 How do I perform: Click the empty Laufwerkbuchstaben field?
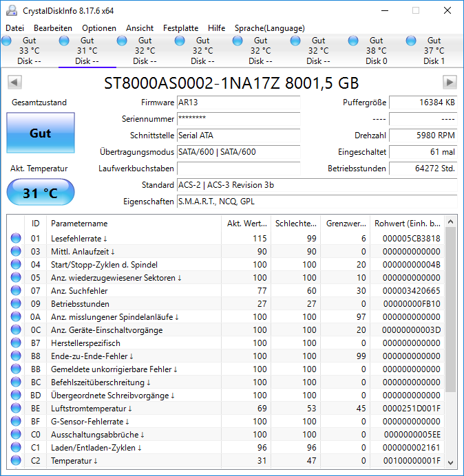click(x=238, y=169)
